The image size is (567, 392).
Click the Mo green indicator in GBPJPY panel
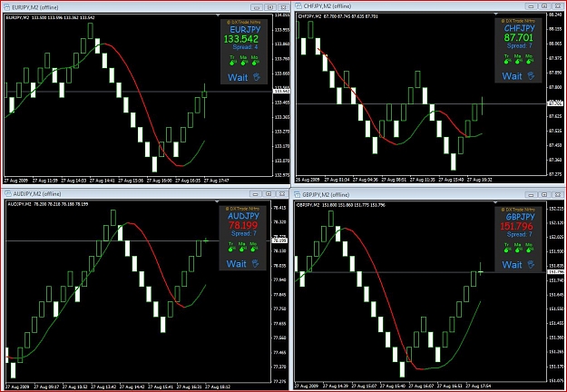tap(529, 248)
